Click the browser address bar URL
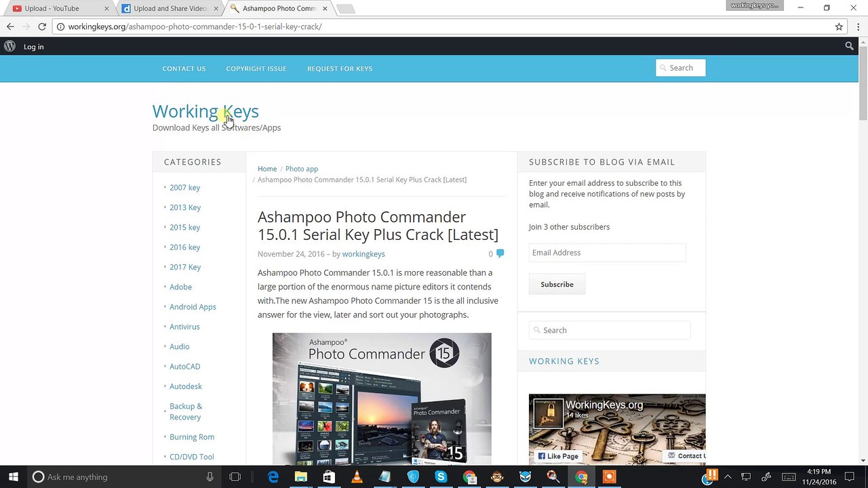Screen dimensions: 868x488 (x=195, y=26)
